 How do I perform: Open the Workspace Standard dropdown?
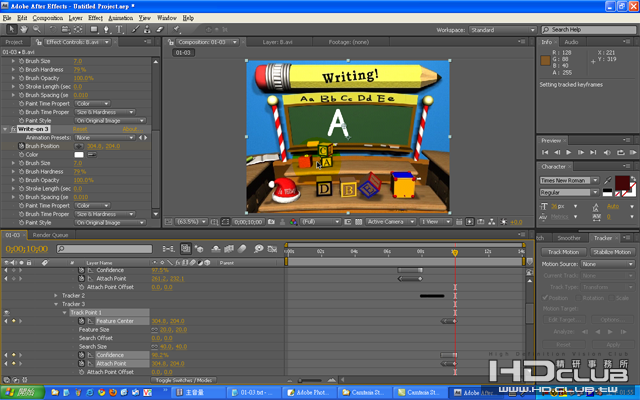502,30
